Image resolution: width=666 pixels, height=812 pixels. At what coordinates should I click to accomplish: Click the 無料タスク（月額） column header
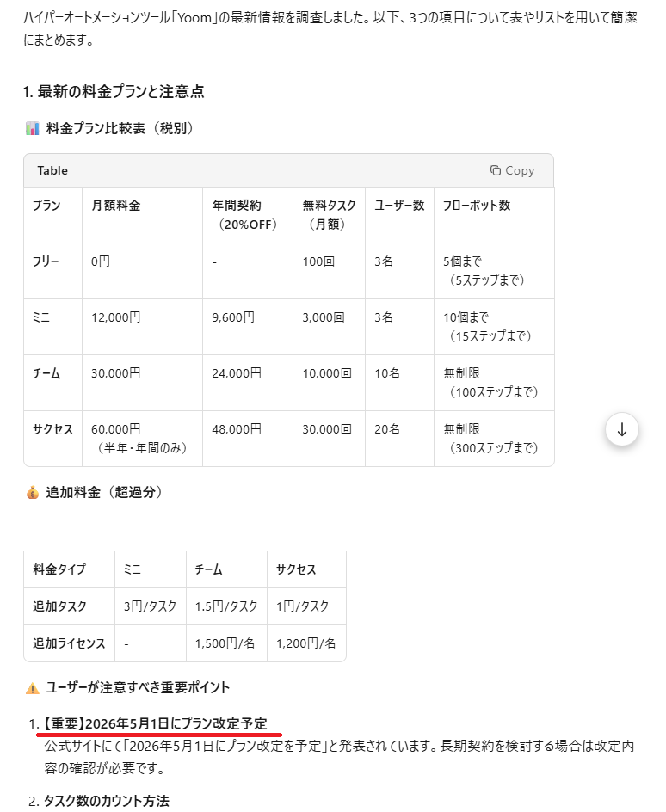coord(329,215)
